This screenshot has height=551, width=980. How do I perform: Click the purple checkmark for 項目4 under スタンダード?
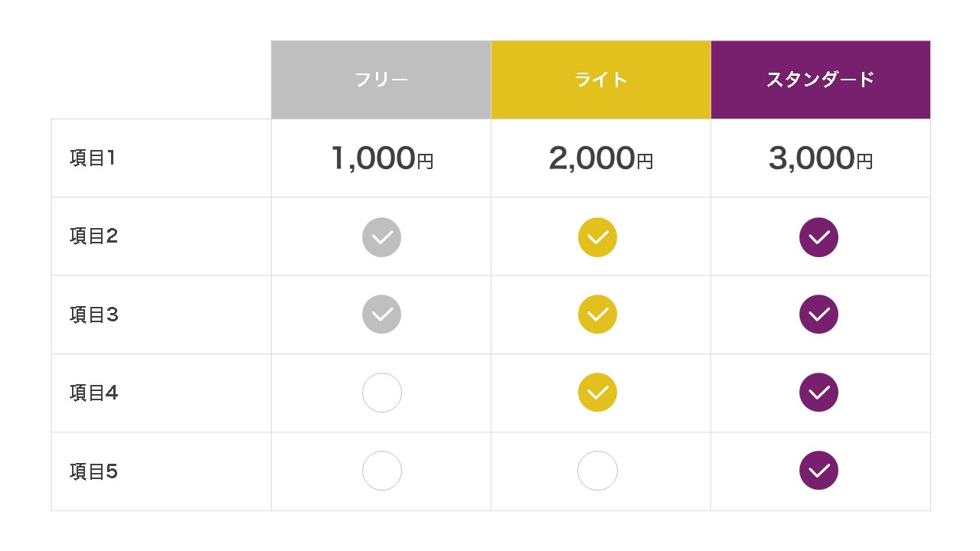(818, 393)
